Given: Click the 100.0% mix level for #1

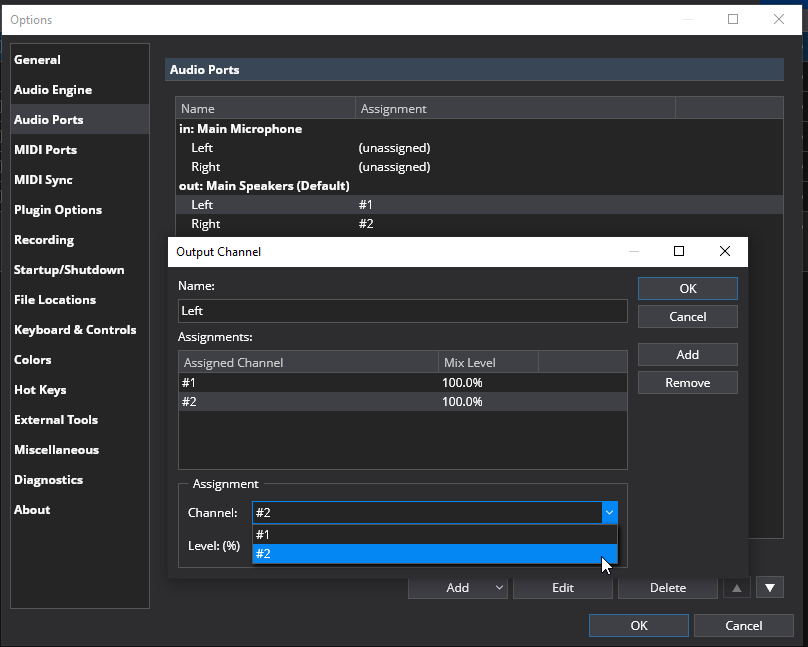Looking at the screenshot, I should click(462, 383).
